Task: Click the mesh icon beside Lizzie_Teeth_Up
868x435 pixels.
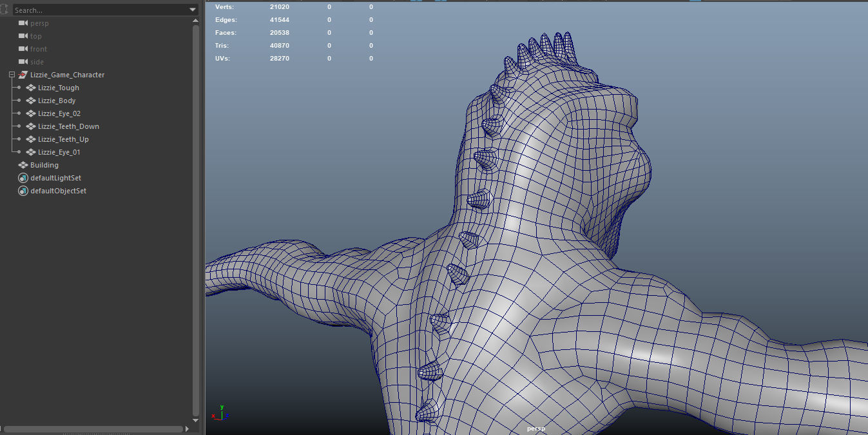Action: point(31,139)
